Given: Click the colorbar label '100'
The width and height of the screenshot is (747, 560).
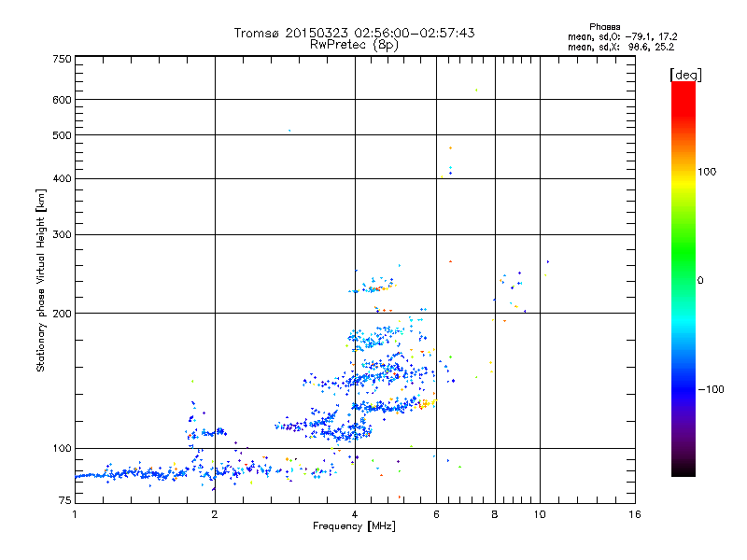Looking at the screenshot, I should 707,172.
